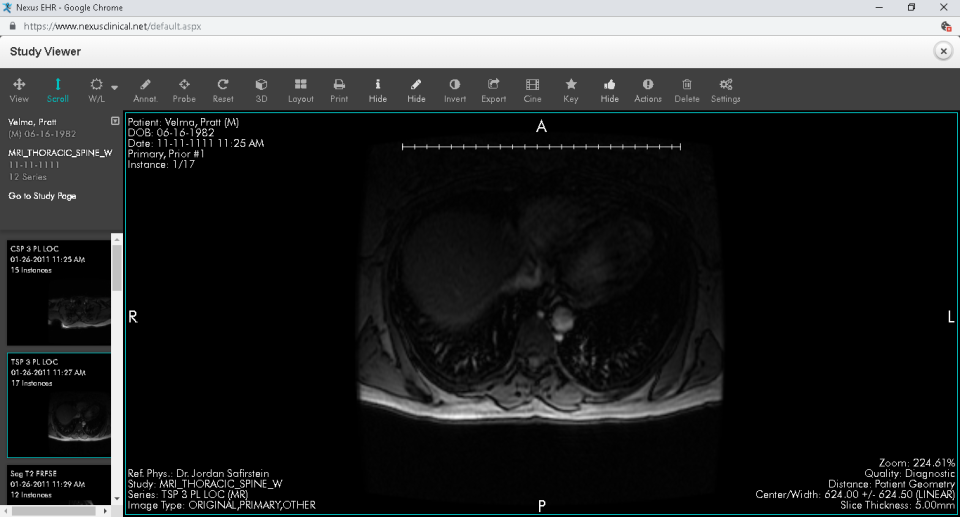
Task: Open the Actions menu
Action: click(648, 90)
